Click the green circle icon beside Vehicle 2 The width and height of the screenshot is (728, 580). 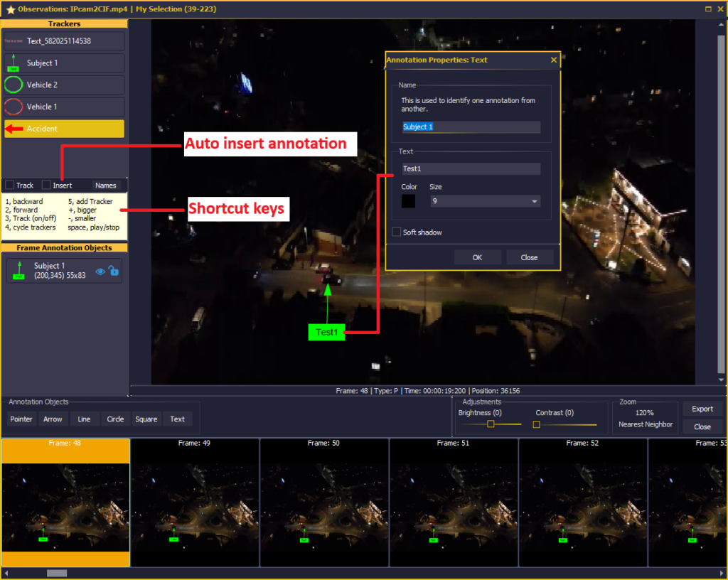pos(14,85)
